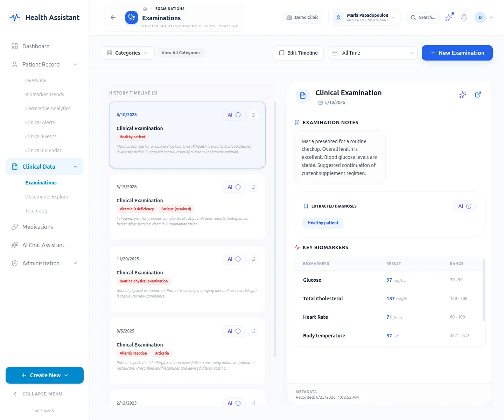
Task: Click AI info badge on 11/20/2025 exam
Action: coord(234,259)
